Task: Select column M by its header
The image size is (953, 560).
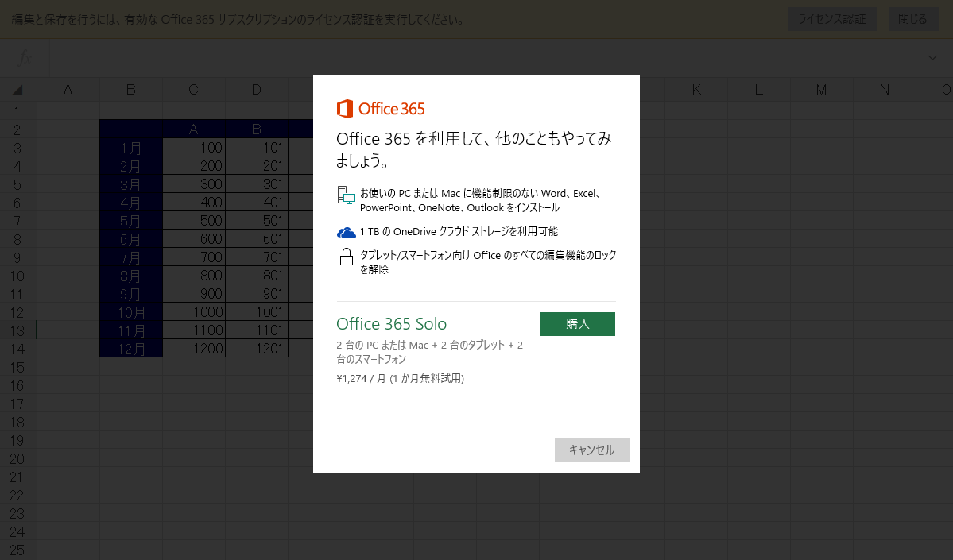Action: (x=822, y=90)
